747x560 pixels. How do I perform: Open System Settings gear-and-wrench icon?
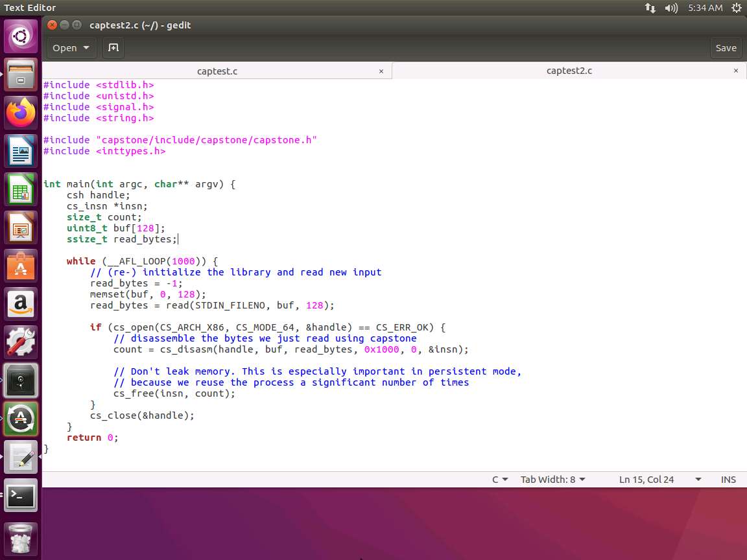21,342
